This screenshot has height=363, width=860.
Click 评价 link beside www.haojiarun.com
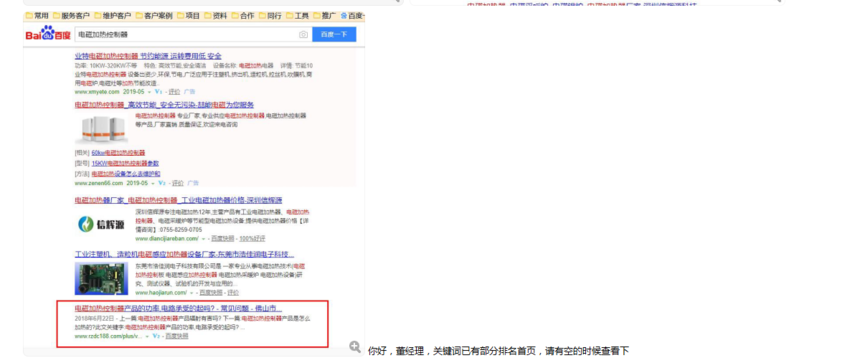233,293
